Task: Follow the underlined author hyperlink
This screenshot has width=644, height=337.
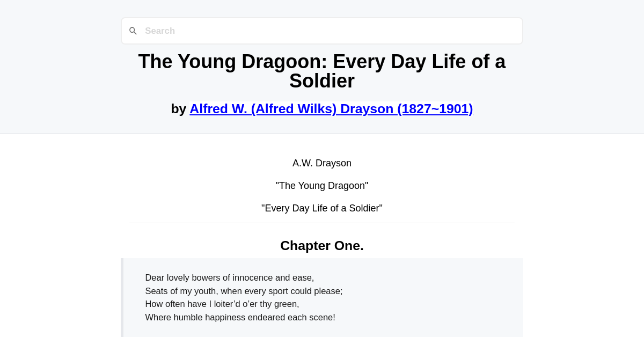Action: point(331,108)
